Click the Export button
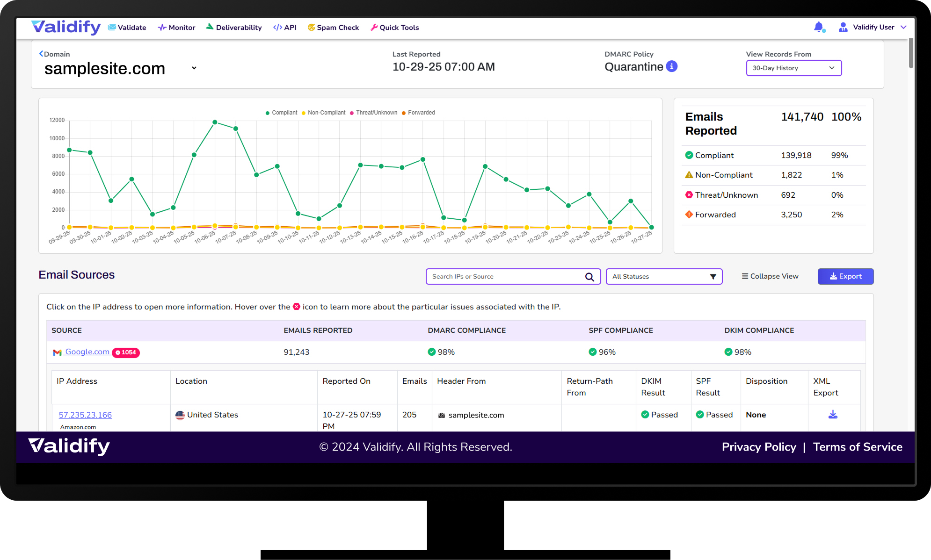 pyautogui.click(x=845, y=276)
